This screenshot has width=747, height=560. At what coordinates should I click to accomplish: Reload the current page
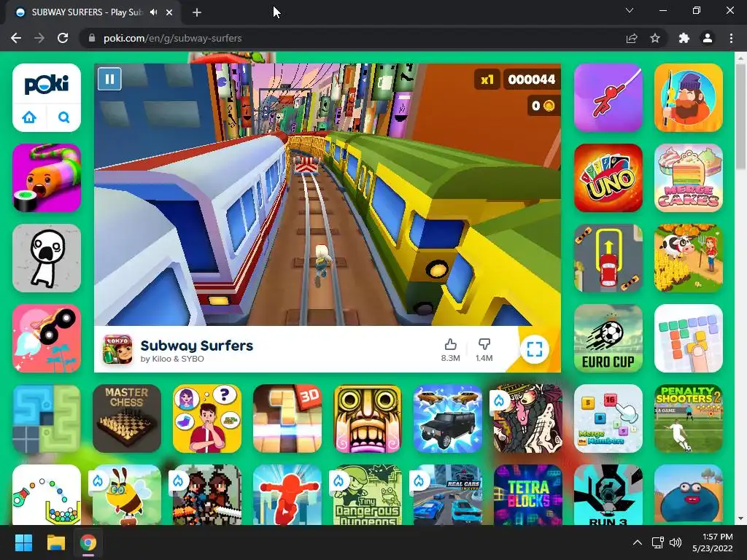pos(63,38)
